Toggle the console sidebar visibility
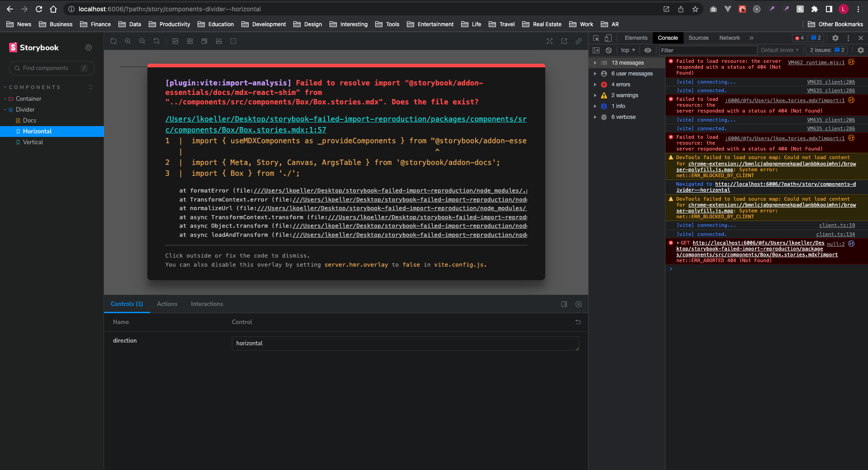 tap(596, 50)
